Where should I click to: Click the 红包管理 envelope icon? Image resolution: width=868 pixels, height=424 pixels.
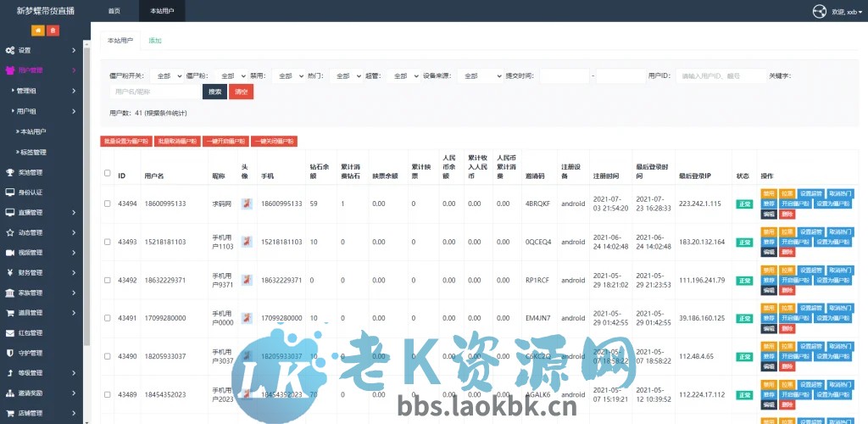point(10,333)
